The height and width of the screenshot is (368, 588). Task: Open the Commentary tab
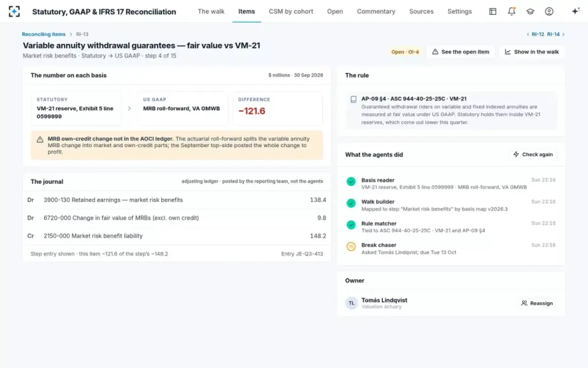[376, 11]
